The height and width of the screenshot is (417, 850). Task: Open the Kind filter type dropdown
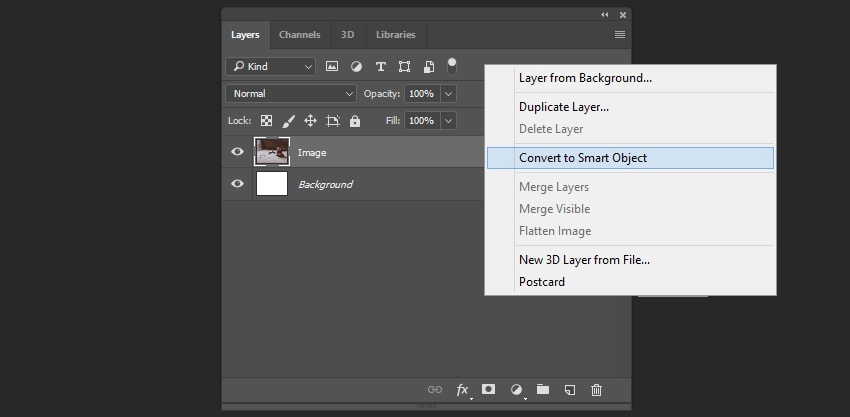(x=270, y=67)
